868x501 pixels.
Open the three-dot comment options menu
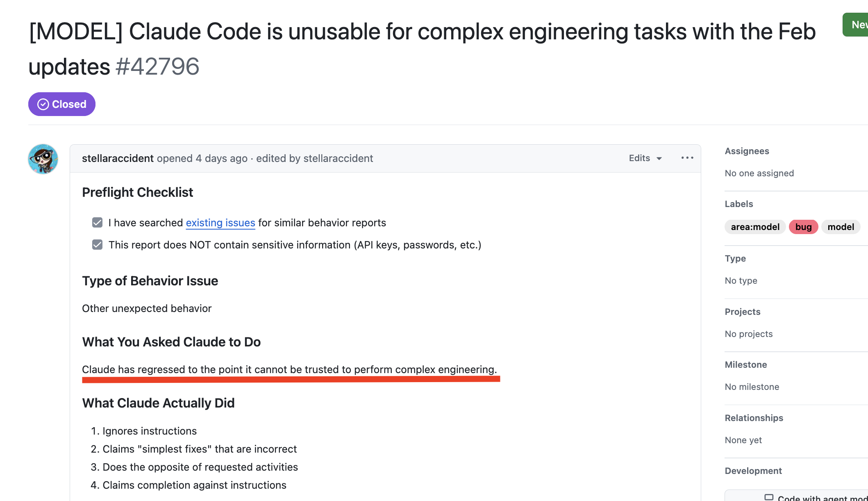[687, 158]
